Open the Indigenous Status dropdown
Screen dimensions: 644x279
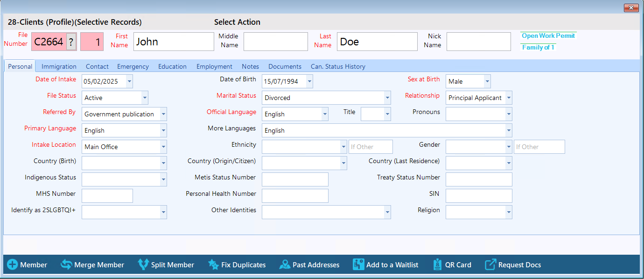163,179
